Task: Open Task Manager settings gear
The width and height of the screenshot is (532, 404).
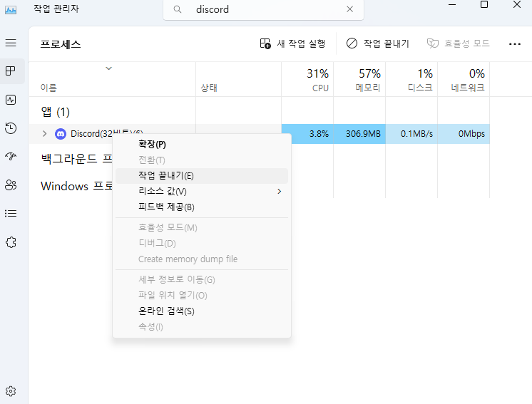Action: [x=11, y=391]
